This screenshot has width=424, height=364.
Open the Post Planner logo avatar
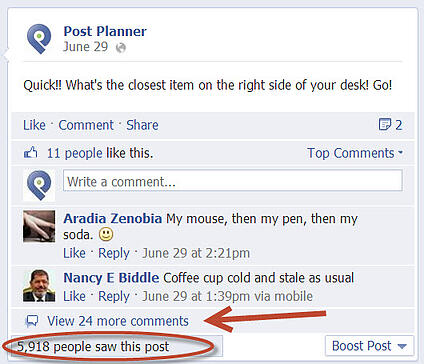(39, 39)
